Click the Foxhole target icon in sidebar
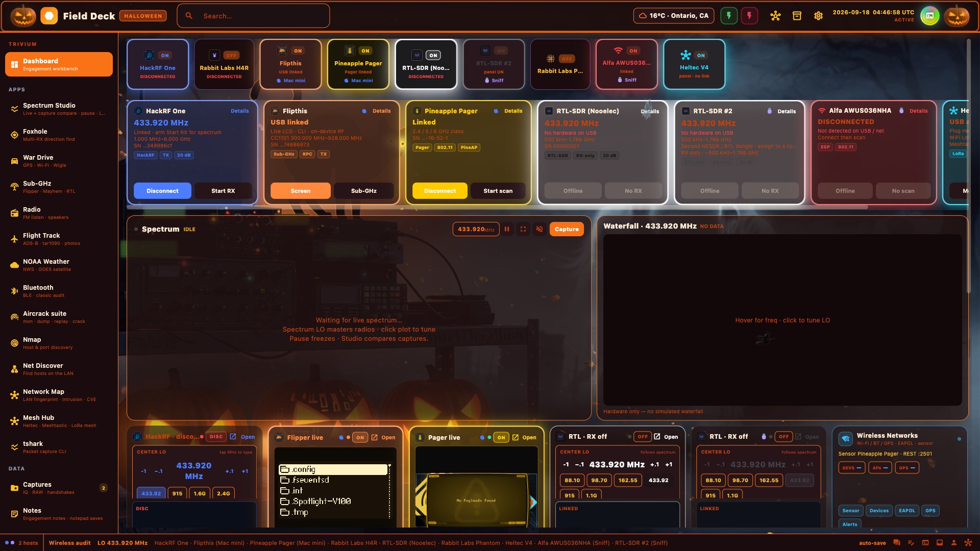This screenshot has height=551, width=980. click(14, 135)
